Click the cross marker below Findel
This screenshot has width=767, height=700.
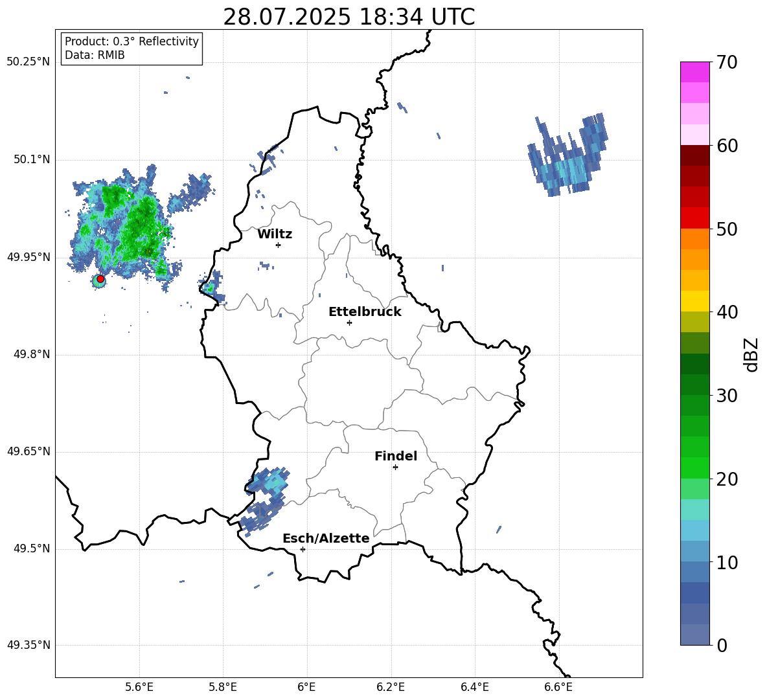pyautogui.click(x=395, y=468)
